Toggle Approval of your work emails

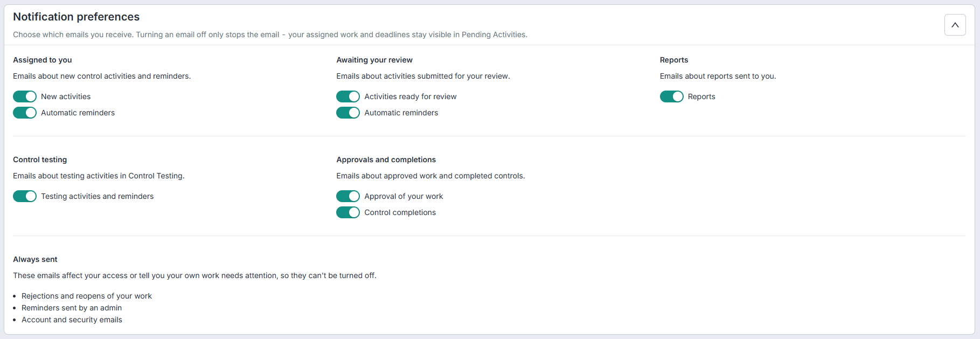pyautogui.click(x=348, y=196)
